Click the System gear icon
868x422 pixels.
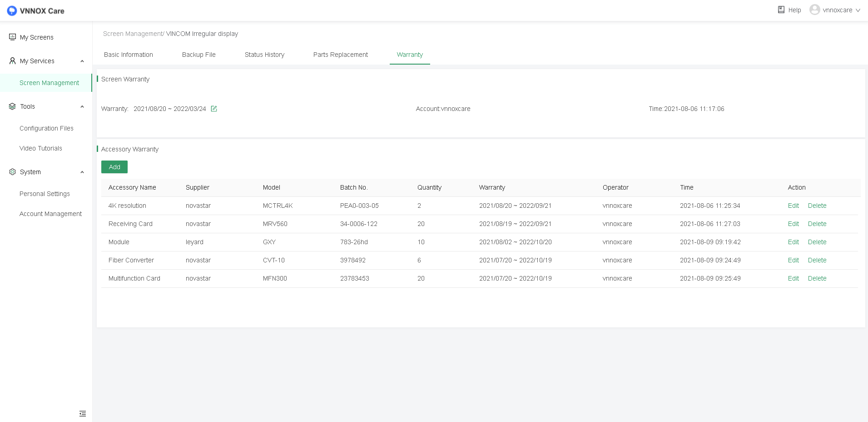tap(12, 172)
